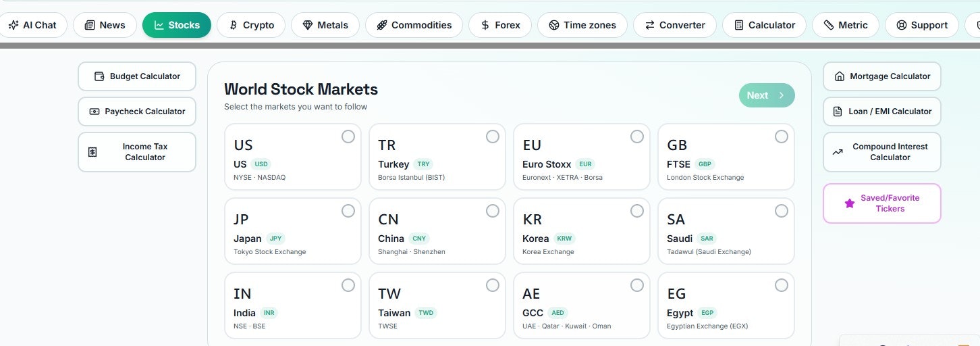The height and width of the screenshot is (346, 980).
Task: Go to the Metals tab
Action: click(325, 25)
